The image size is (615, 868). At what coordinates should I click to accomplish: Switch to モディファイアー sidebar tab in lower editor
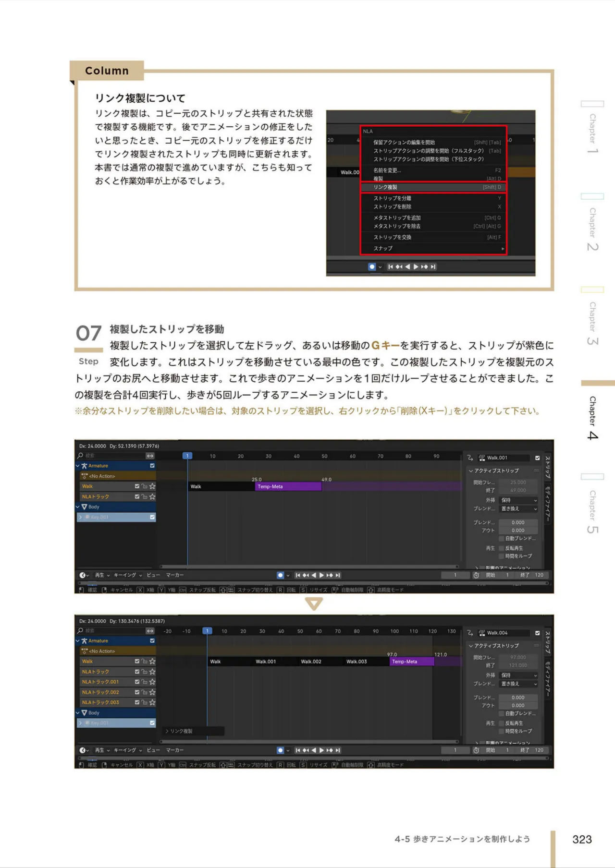point(548,678)
